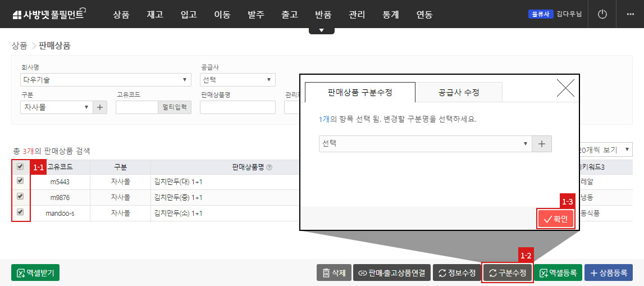Open the 연동 menu
The height and width of the screenshot is (286, 644).
[x=424, y=15]
